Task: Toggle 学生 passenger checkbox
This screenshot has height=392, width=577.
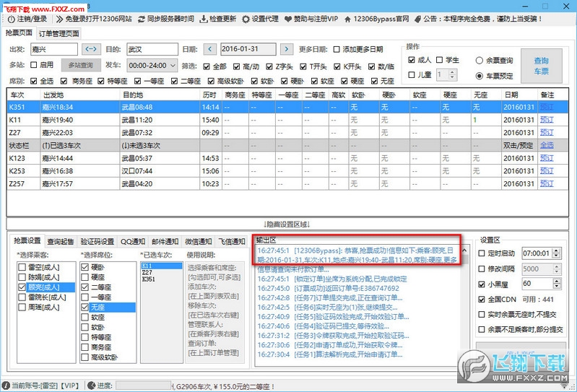Action: (x=439, y=60)
